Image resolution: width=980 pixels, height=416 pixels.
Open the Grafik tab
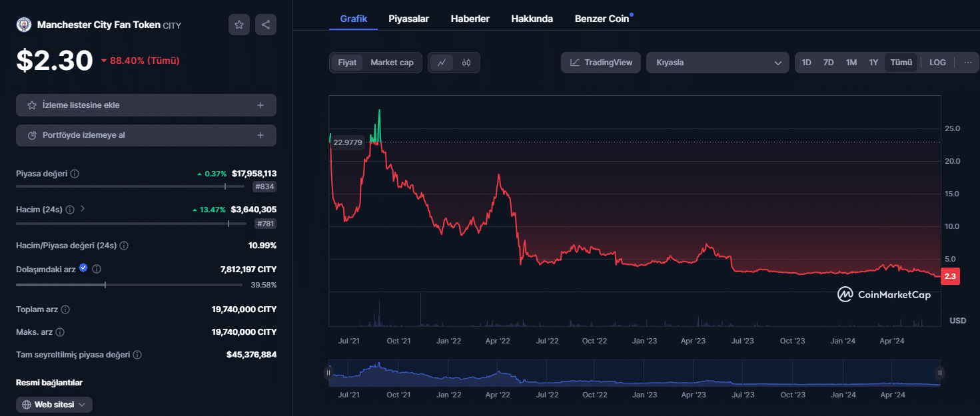[x=354, y=19]
